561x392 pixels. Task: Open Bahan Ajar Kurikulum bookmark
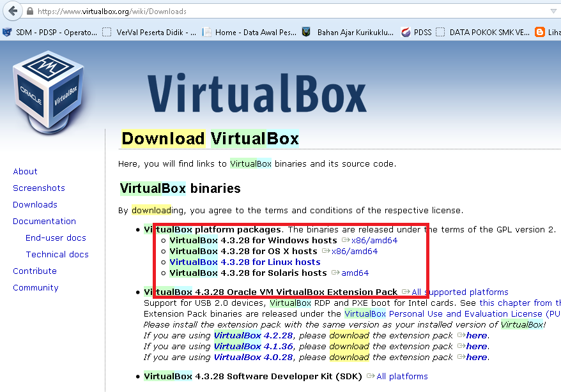point(348,33)
